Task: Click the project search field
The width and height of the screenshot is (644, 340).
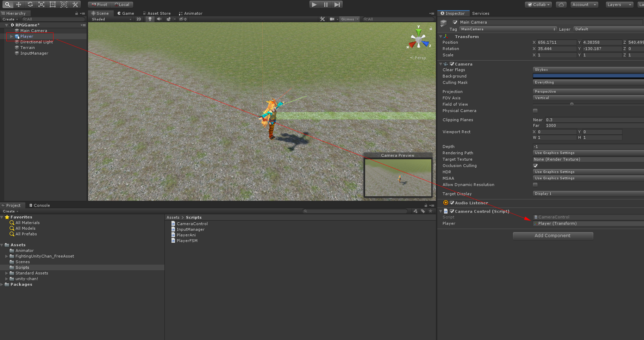Action: (355, 211)
